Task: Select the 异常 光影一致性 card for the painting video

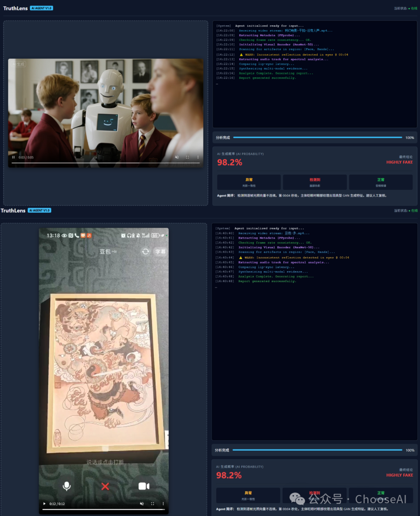Action: tap(248, 495)
